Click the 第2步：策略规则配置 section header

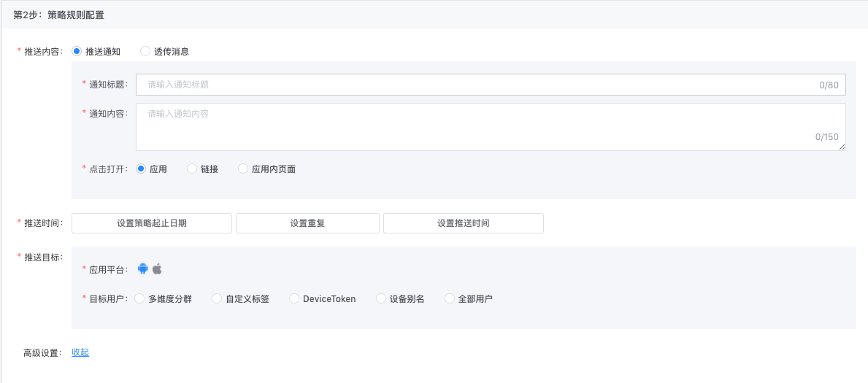59,15
